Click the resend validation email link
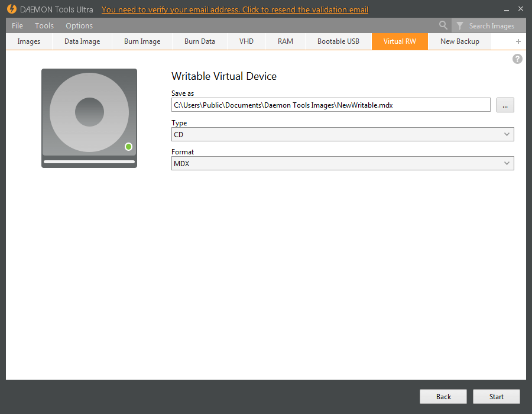The height and width of the screenshot is (414, 532). click(x=234, y=9)
